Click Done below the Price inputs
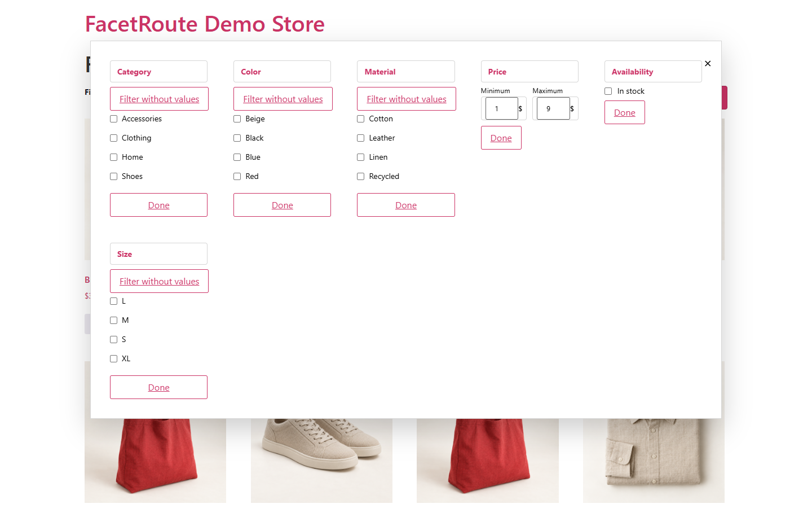 pyautogui.click(x=501, y=138)
